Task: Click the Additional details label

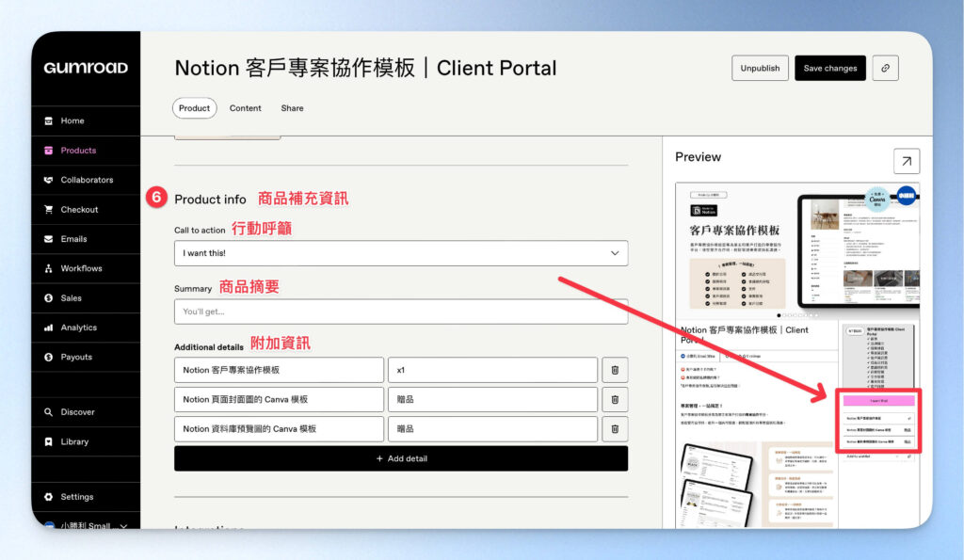Action: 209,346
